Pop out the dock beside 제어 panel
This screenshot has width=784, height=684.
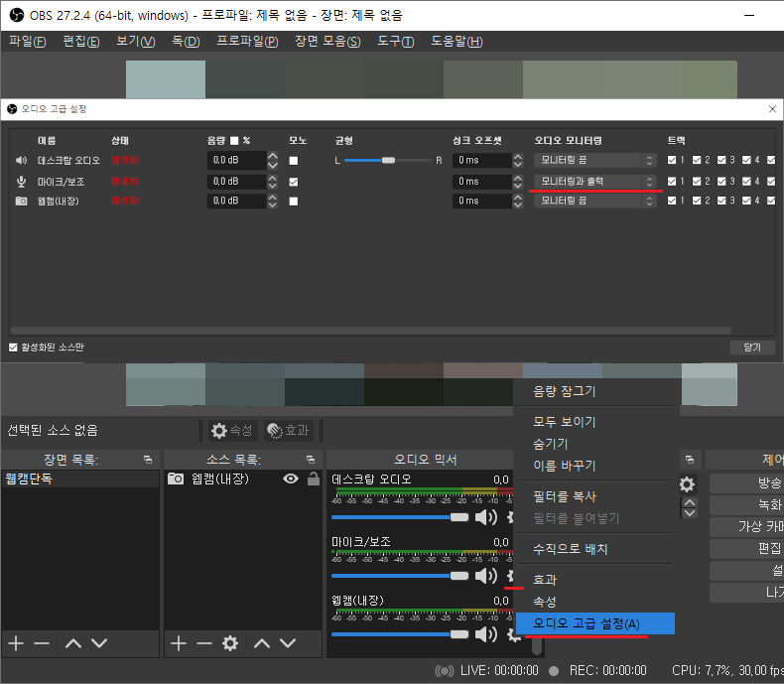(690, 459)
